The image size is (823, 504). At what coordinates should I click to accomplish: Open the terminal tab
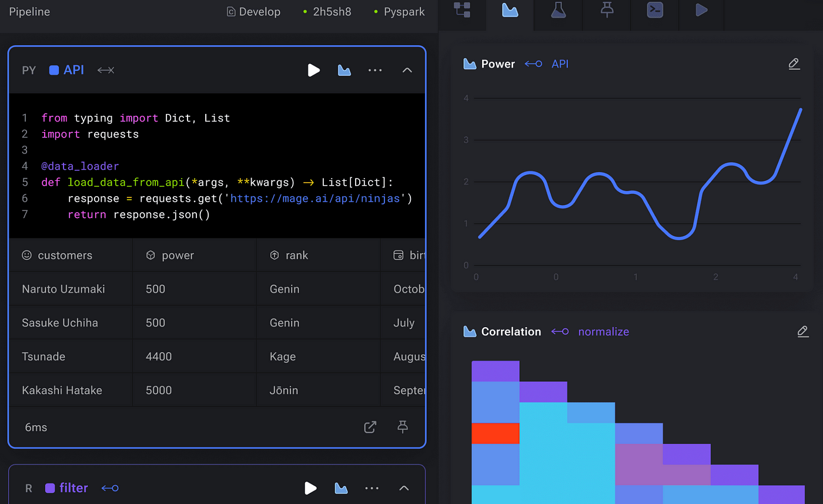pyautogui.click(x=654, y=10)
